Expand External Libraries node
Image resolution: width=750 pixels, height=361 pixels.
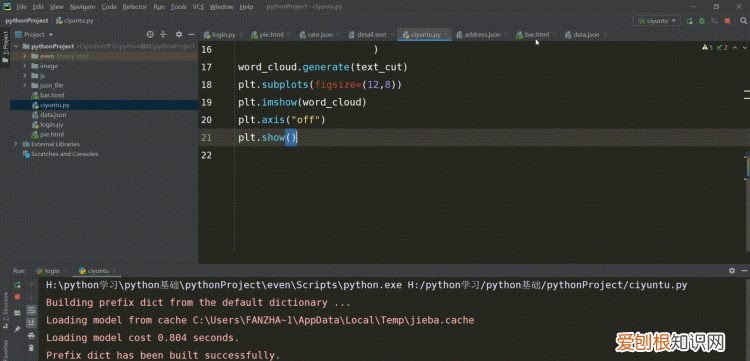pos(16,144)
